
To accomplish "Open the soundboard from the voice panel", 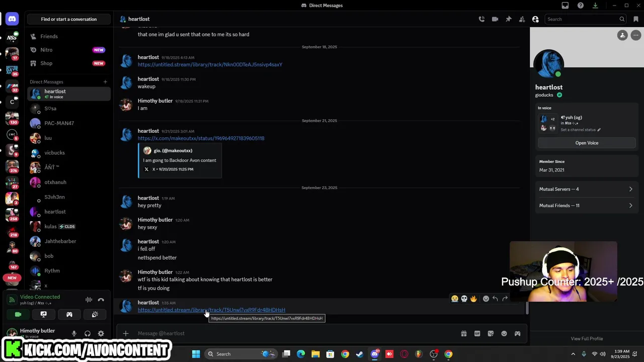I will [x=95, y=314].
